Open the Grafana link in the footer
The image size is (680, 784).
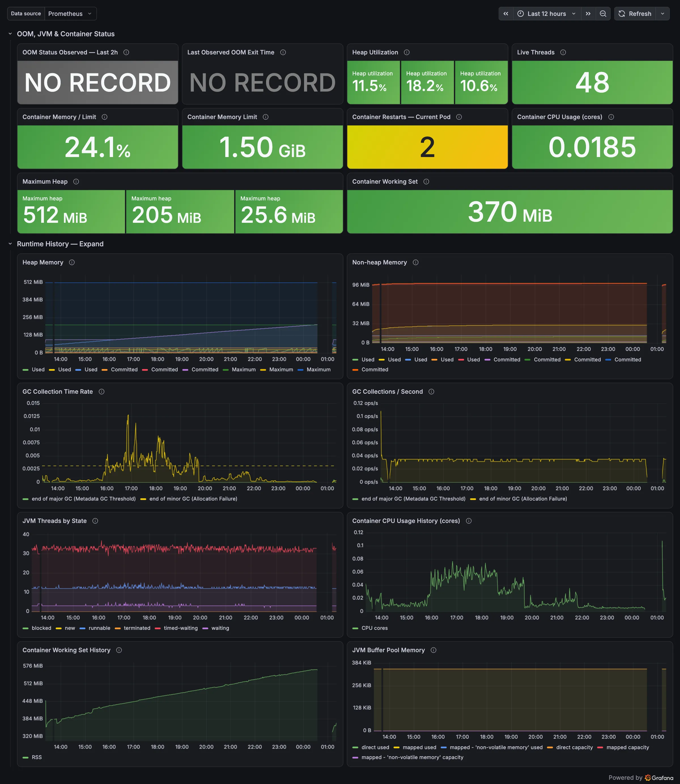click(659, 777)
